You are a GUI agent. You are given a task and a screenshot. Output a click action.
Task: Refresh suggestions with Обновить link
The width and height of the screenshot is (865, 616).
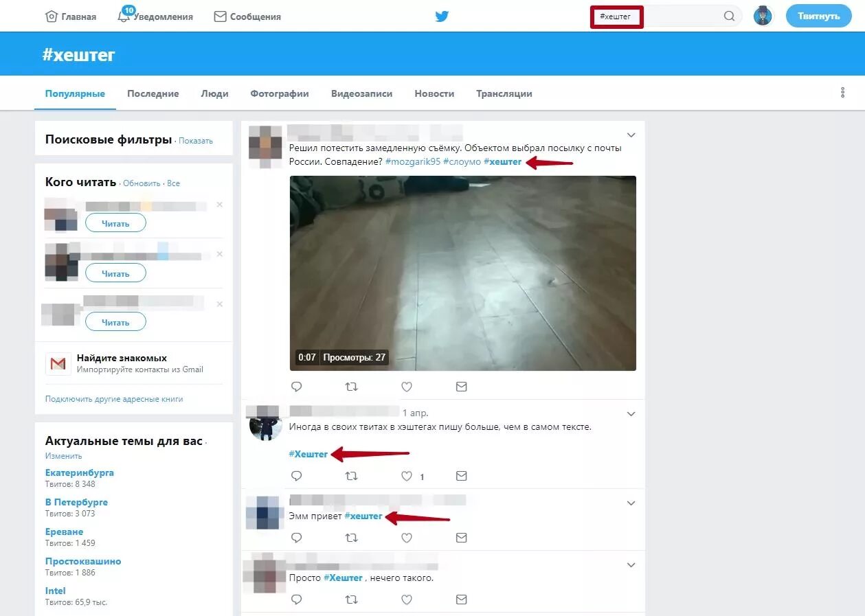tap(142, 183)
